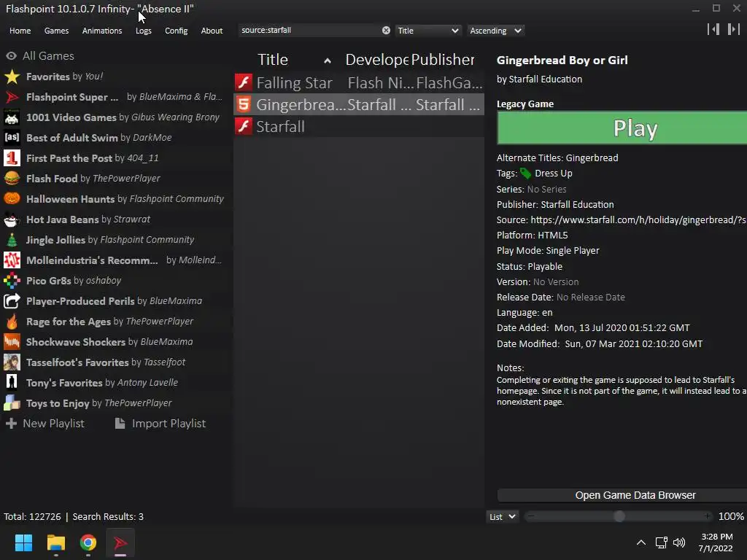Click the Rage for the Ages flame icon
Viewport: 747px width, 560px height.
pos(12,322)
